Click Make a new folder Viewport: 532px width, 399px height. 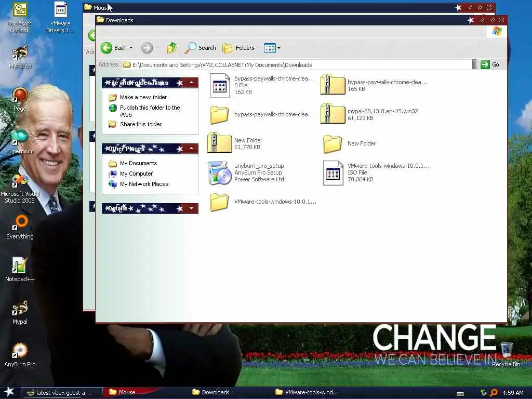[143, 97]
